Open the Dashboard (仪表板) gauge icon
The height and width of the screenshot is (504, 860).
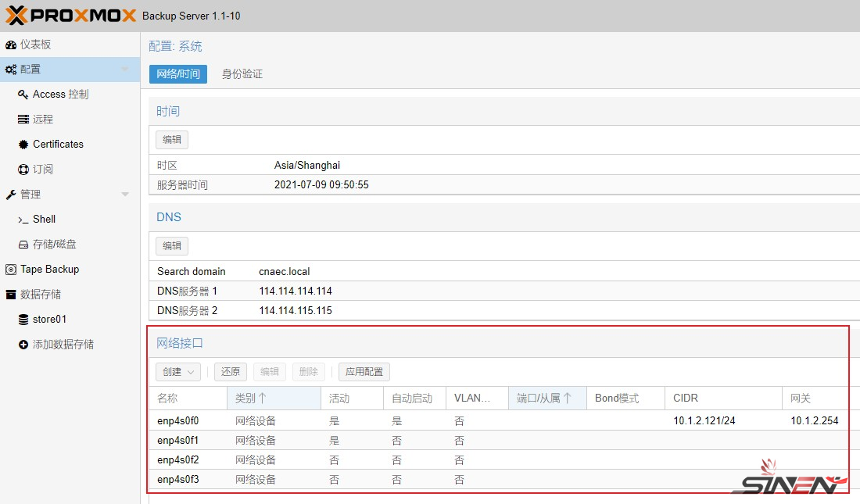coord(10,45)
